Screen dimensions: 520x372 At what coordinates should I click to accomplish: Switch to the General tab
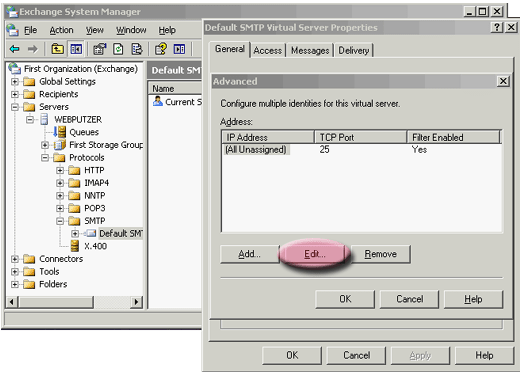tap(230, 49)
